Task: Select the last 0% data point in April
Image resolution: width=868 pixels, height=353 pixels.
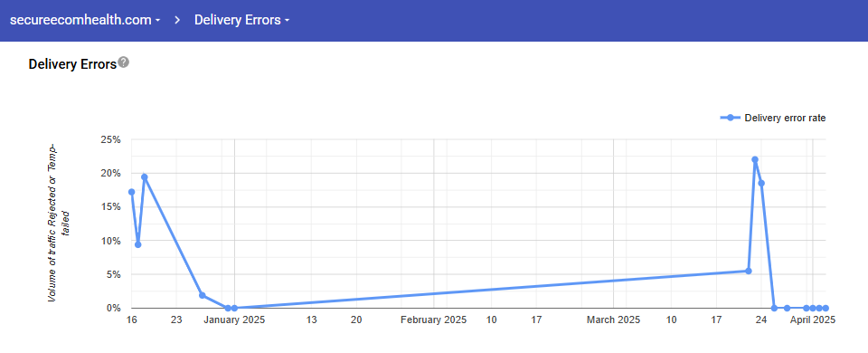Action: coord(826,308)
